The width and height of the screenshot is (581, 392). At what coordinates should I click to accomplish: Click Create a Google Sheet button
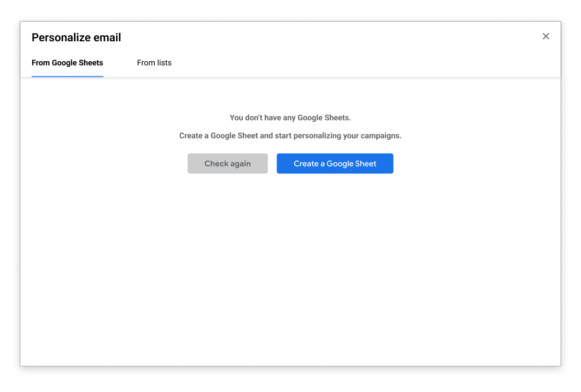click(335, 164)
